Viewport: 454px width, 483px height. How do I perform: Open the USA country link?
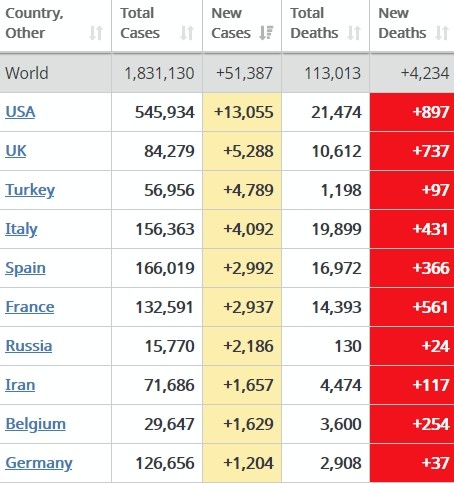[x=20, y=112]
